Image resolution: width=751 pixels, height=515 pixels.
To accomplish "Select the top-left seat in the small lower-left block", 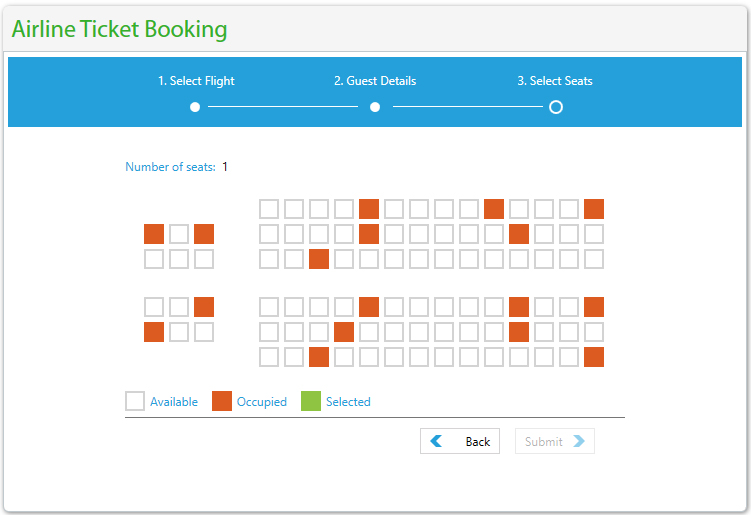I will click(154, 307).
